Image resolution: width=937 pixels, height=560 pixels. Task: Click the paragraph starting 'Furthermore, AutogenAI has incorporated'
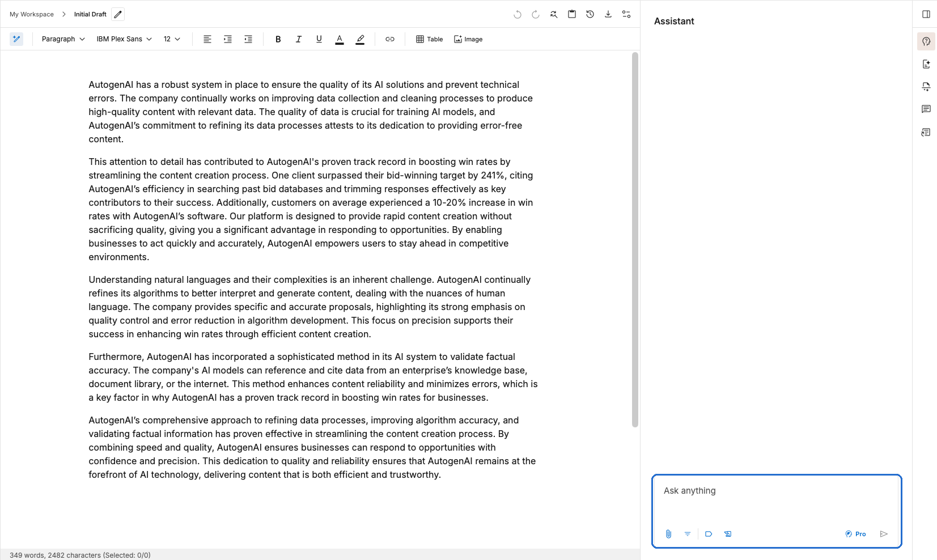click(313, 377)
